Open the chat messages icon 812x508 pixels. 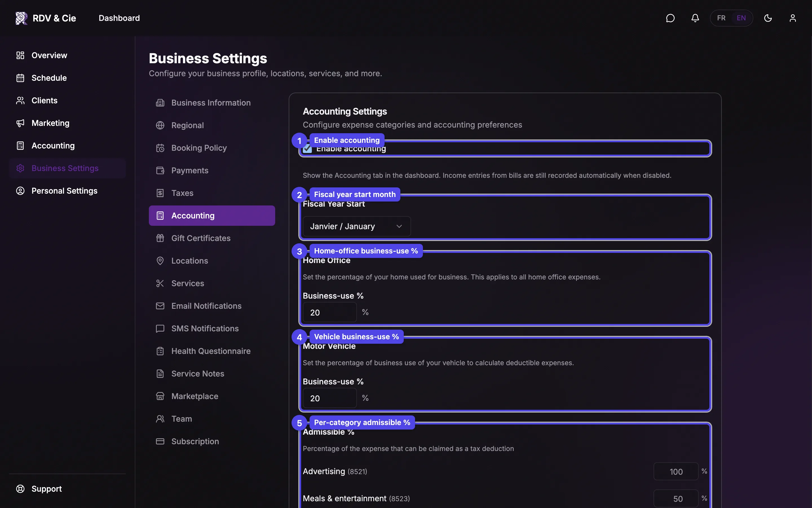[x=670, y=18]
